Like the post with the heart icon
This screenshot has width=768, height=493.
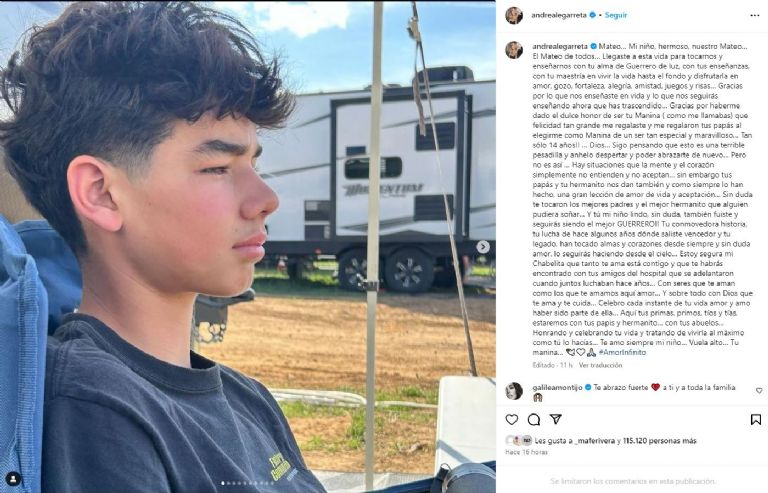point(512,420)
